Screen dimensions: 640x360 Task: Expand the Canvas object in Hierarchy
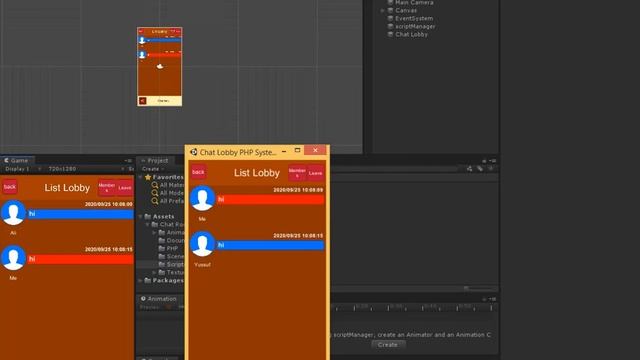coord(382,11)
